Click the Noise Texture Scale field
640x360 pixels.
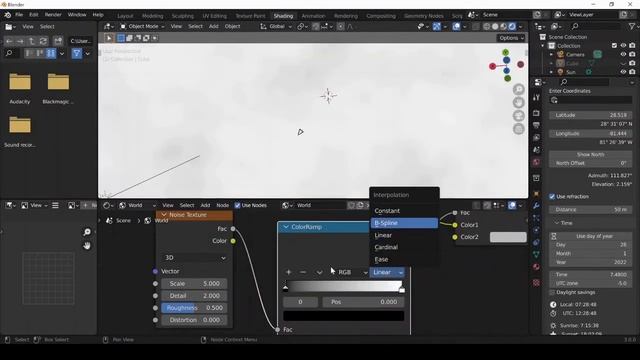[x=194, y=283]
